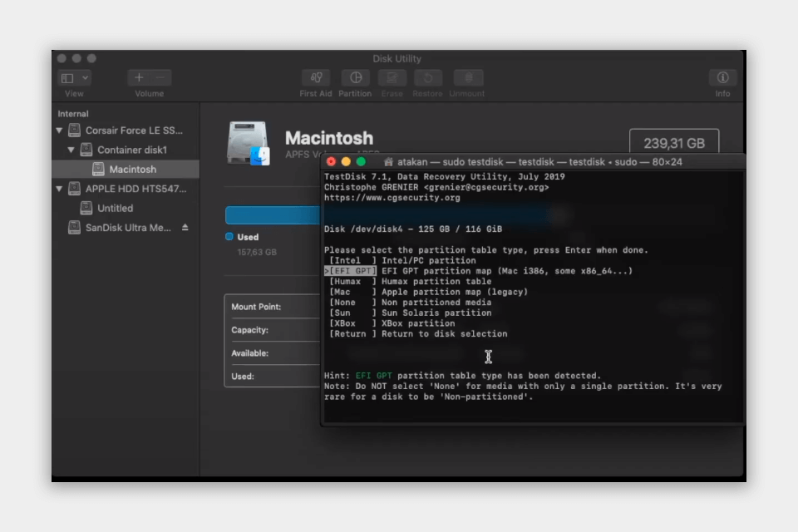Click the remove volume minus button
This screenshot has width=798, height=532.
(x=160, y=78)
